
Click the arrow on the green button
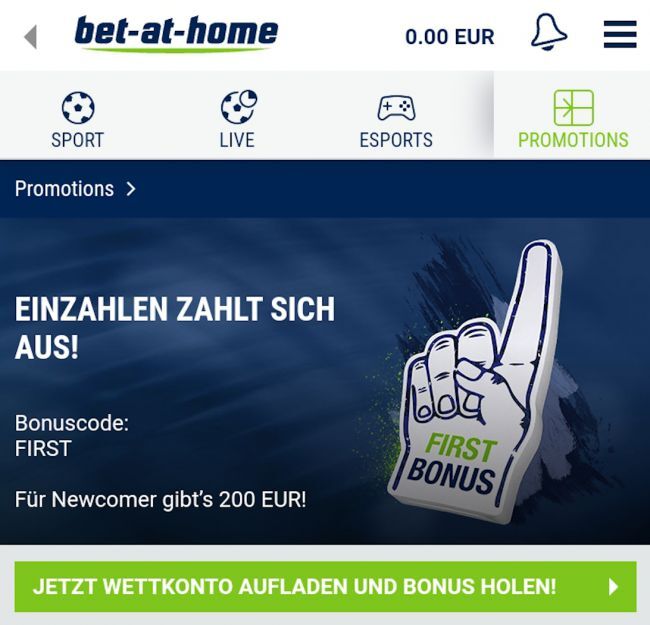point(614,587)
